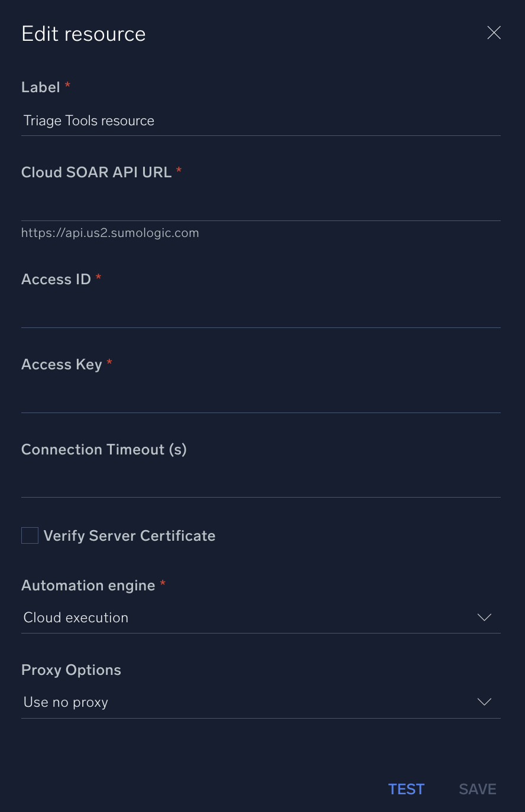Close the Edit resource dialog
The width and height of the screenshot is (525, 812).
[x=494, y=33]
